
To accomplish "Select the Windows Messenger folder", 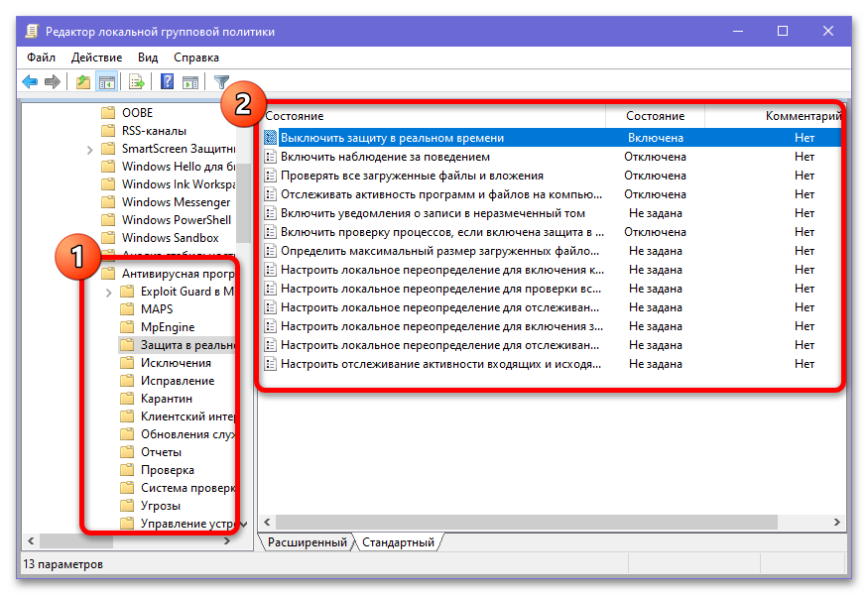I will (166, 202).
